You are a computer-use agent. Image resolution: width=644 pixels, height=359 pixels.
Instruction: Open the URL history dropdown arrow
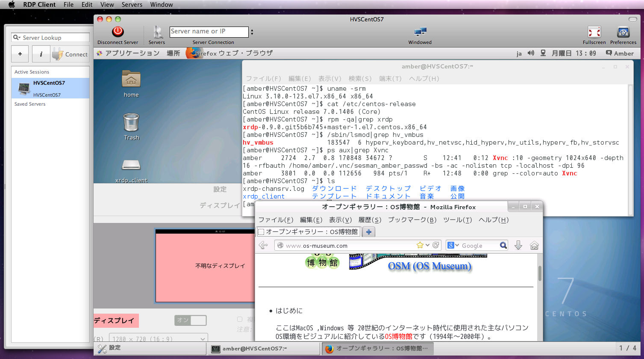coord(427,245)
